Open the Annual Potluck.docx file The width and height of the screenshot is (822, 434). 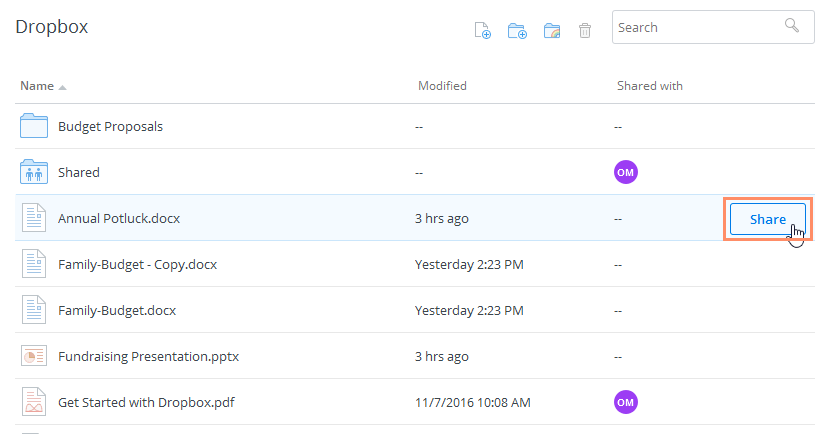click(x=119, y=218)
